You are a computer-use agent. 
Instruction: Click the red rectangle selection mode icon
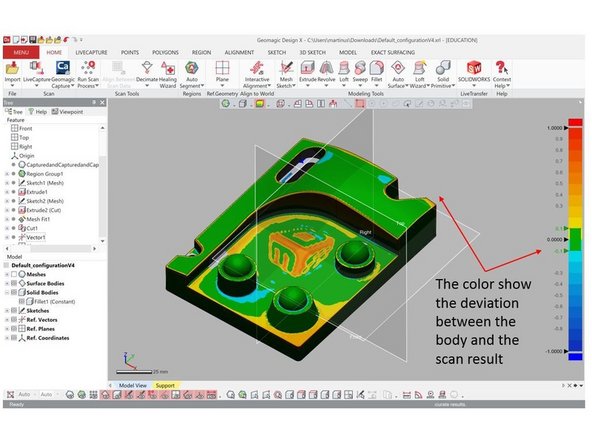coord(360,103)
